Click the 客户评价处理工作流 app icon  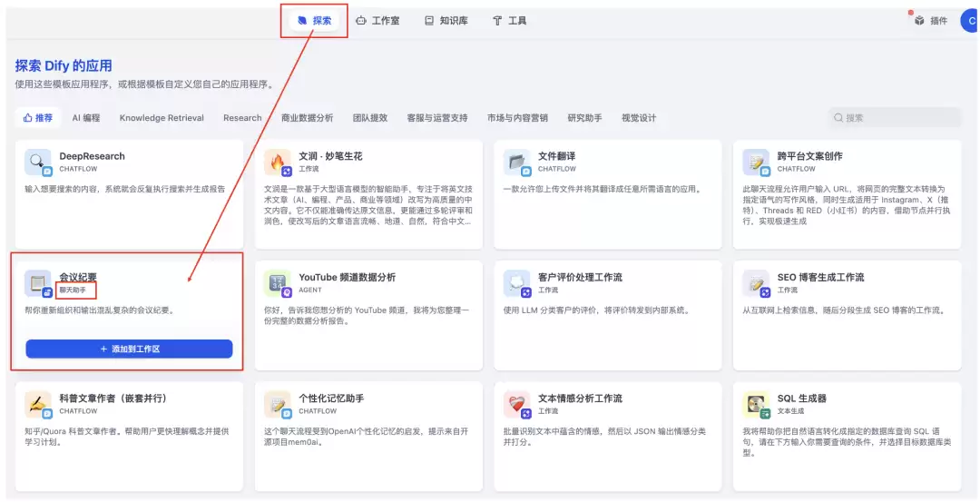pyautogui.click(x=516, y=283)
